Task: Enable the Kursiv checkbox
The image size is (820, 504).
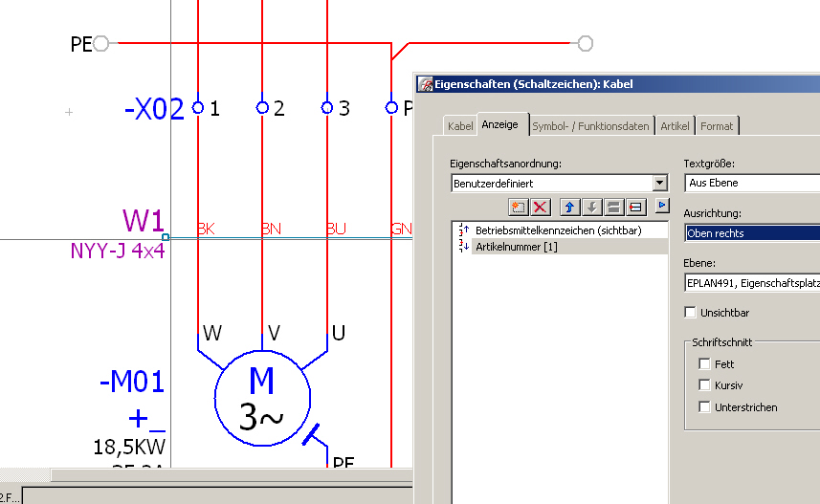Action: pyautogui.click(x=704, y=385)
